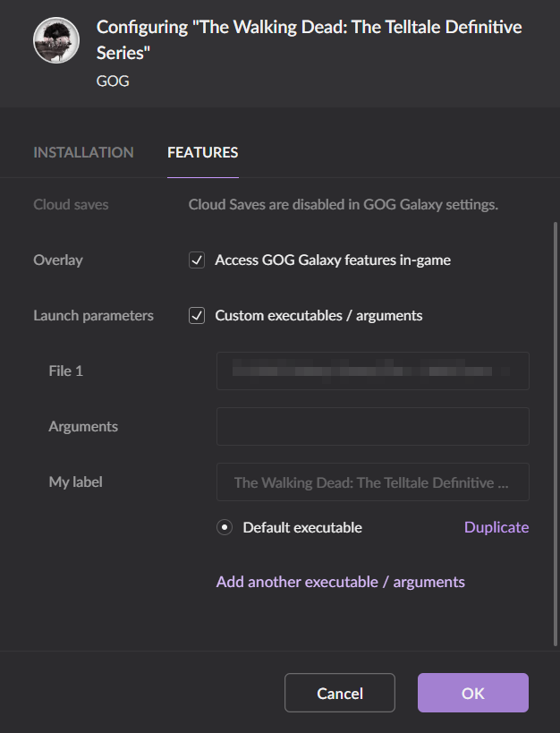Toggle Access GOG Galaxy features in-game checkbox
The image size is (560, 733).
pyautogui.click(x=197, y=260)
